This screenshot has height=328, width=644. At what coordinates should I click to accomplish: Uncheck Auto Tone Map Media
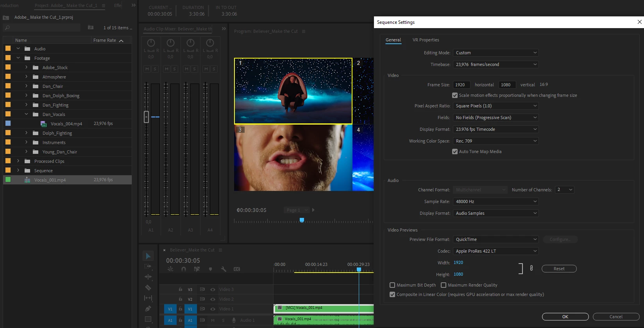(455, 152)
